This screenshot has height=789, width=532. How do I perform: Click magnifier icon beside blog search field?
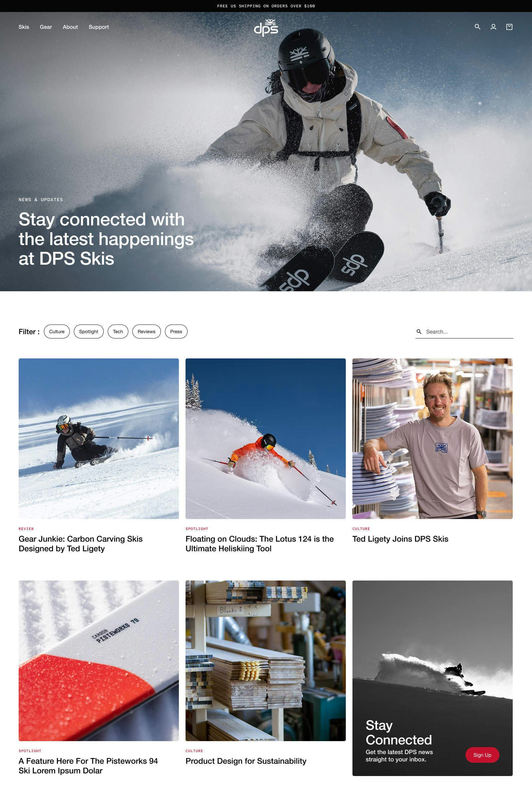419,331
